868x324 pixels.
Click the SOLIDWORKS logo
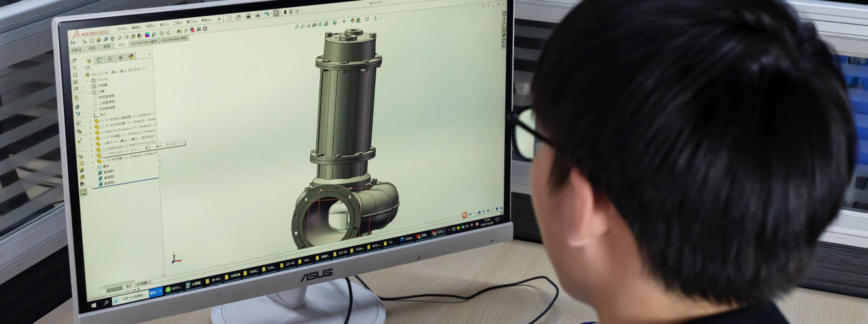point(91,33)
